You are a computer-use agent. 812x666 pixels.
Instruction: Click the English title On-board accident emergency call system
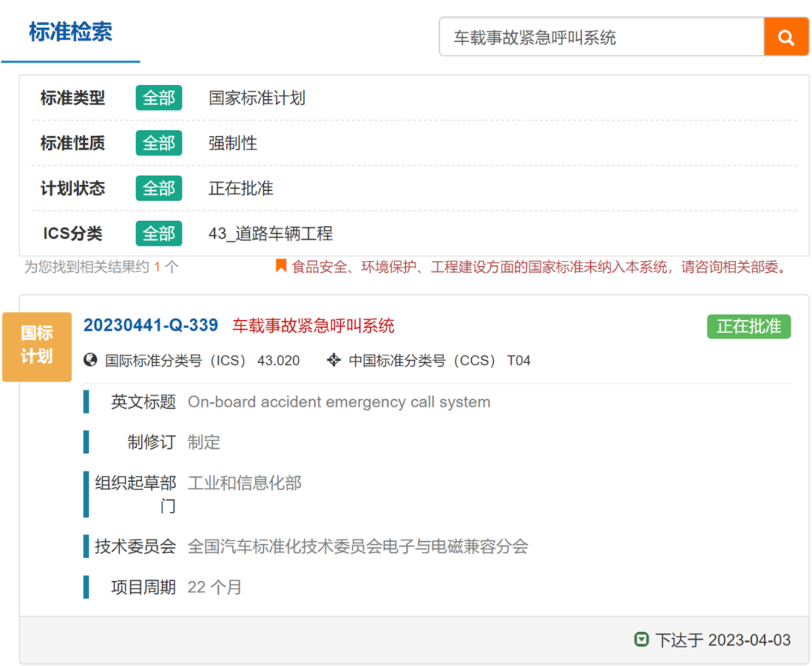[338, 402]
